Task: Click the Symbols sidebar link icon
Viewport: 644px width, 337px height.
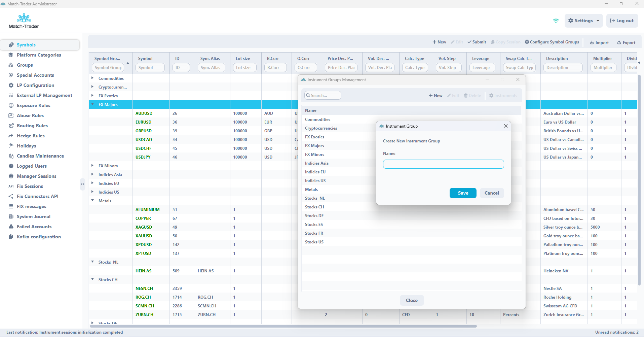Action: (x=11, y=45)
